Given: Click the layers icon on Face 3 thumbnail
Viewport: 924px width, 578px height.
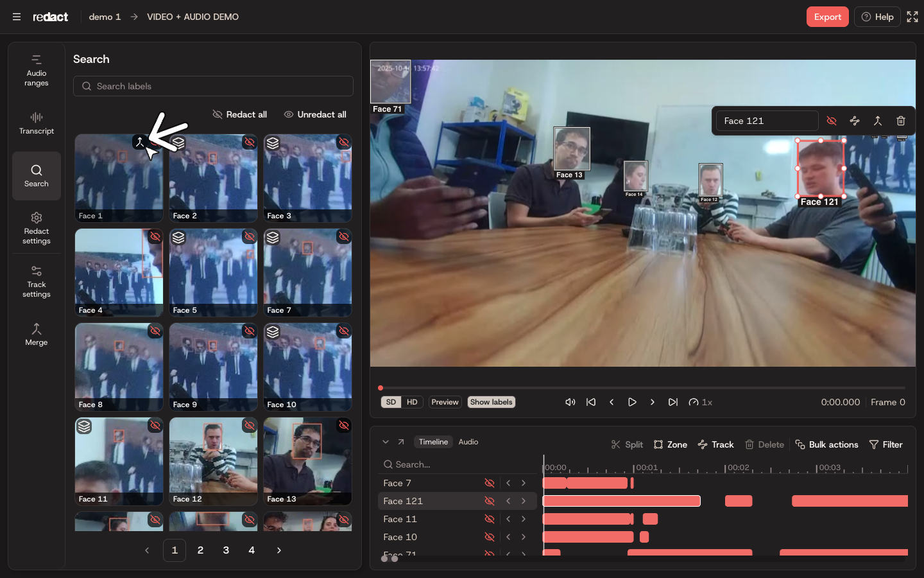Looking at the screenshot, I should coord(273,143).
